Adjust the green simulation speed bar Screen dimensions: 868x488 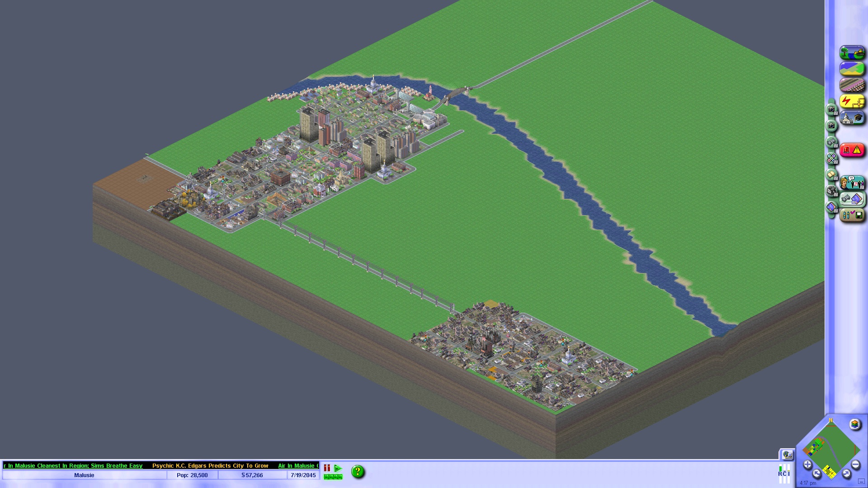pos(333,477)
